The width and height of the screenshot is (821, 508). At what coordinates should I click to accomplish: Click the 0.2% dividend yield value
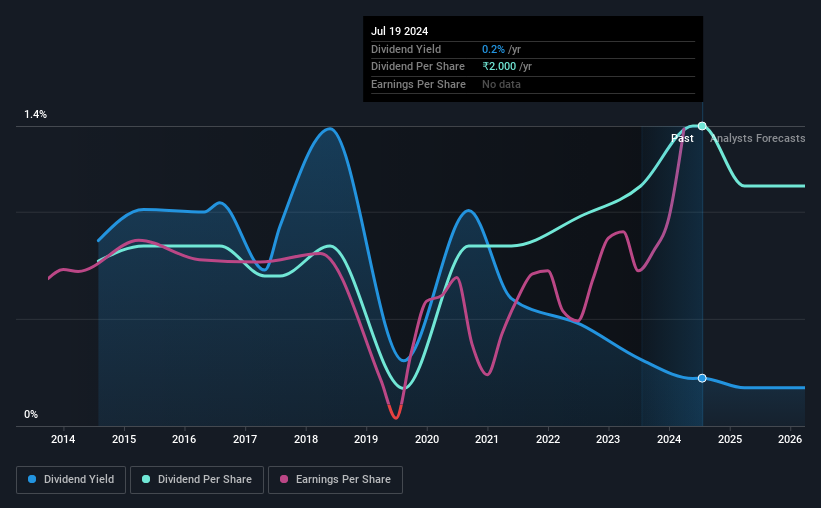493,49
